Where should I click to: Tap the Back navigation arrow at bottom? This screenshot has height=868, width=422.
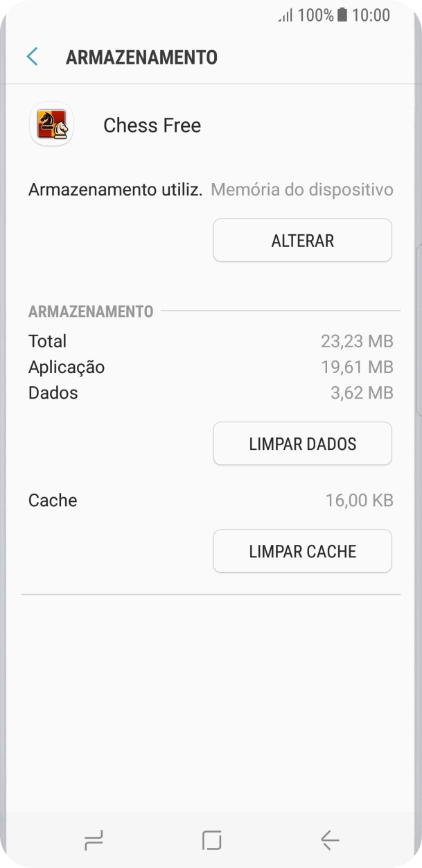click(x=328, y=840)
